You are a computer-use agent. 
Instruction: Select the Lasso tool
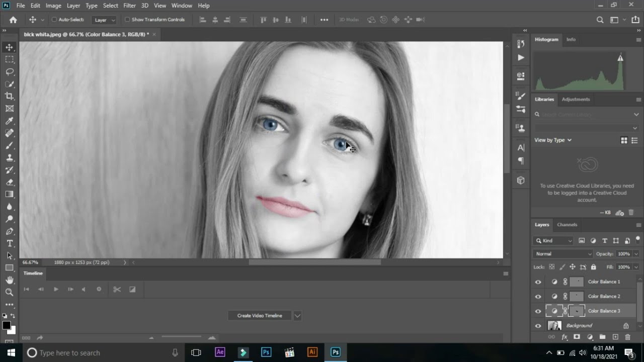[9, 72]
